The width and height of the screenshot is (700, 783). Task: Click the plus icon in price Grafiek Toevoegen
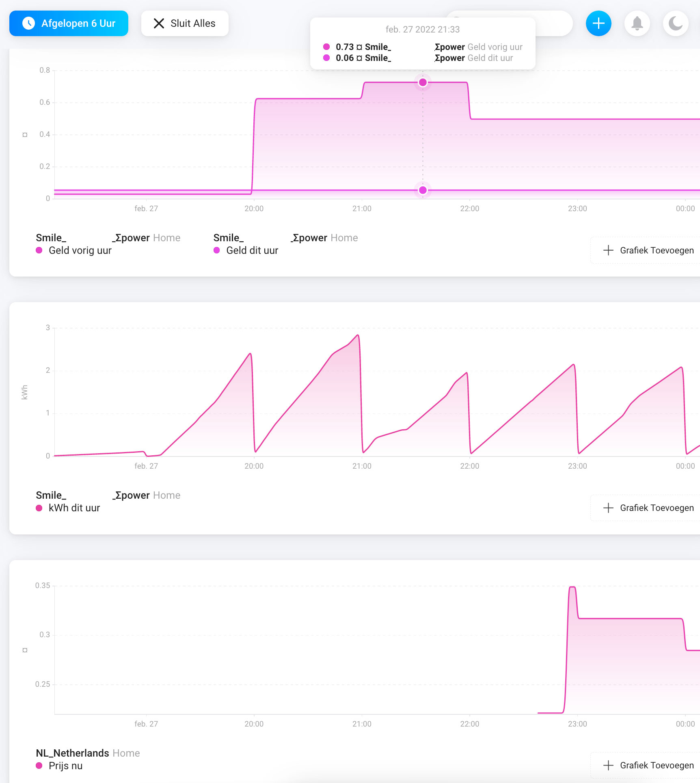608,765
